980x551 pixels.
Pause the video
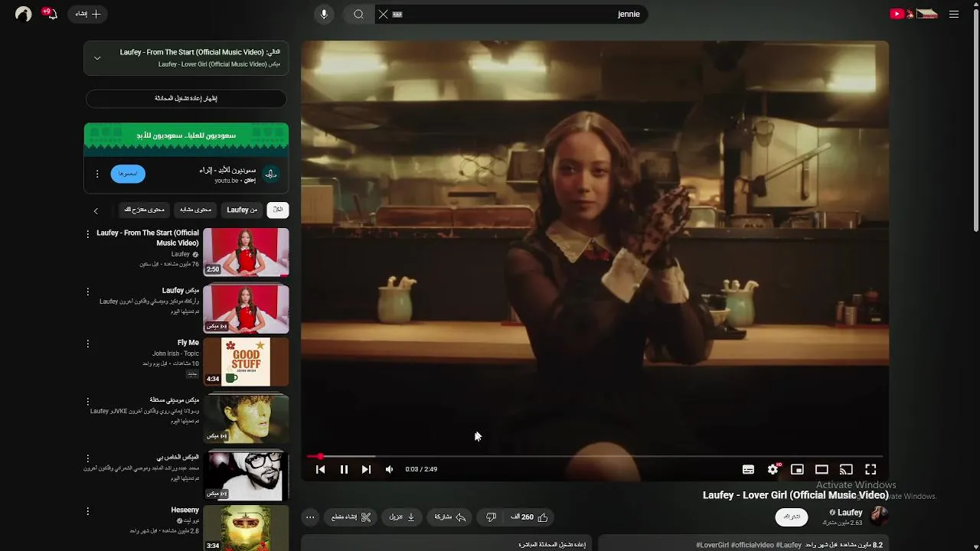(x=344, y=469)
